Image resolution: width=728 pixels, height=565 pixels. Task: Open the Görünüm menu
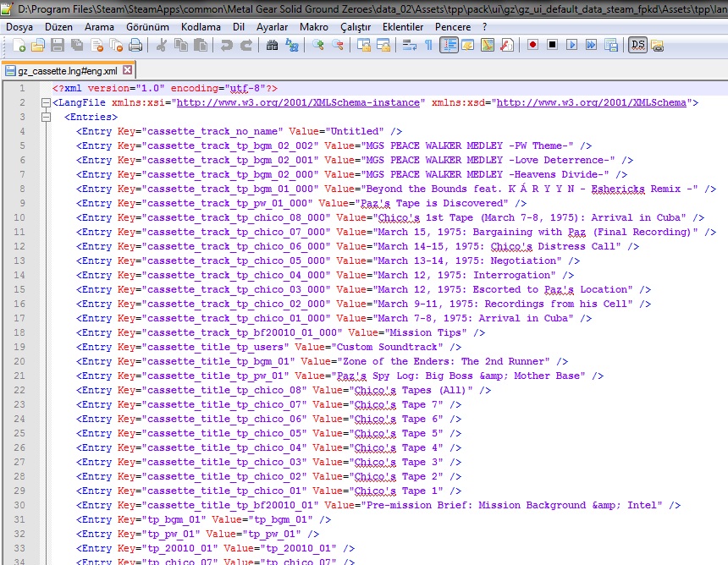[x=147, y=27]
